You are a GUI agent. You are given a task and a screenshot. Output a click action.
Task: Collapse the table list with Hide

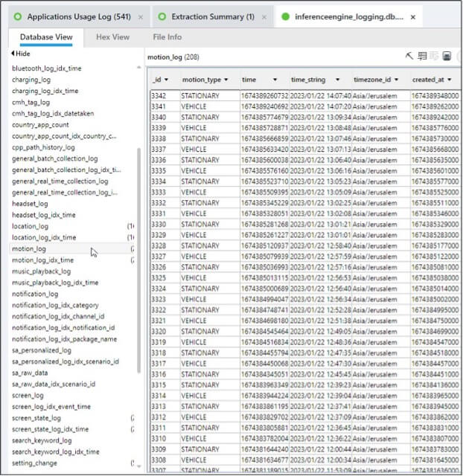(x=20, y=54)
